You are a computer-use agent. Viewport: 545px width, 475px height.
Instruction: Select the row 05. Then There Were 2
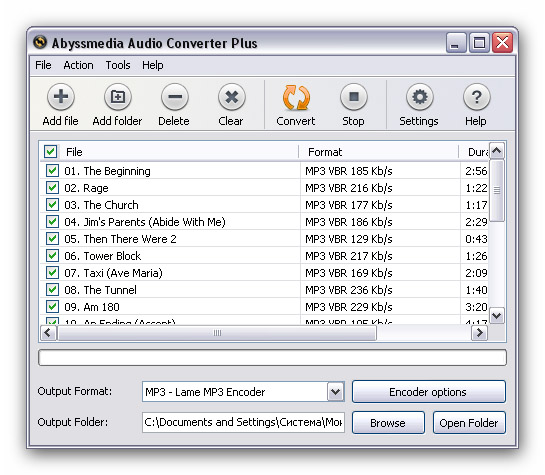(x=264, y=239)
